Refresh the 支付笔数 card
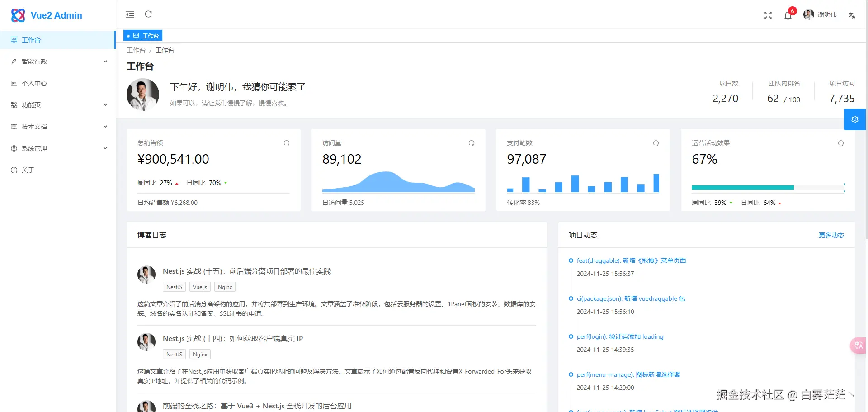The width and height of the screenshot is (868, 412). click(656, 143)
